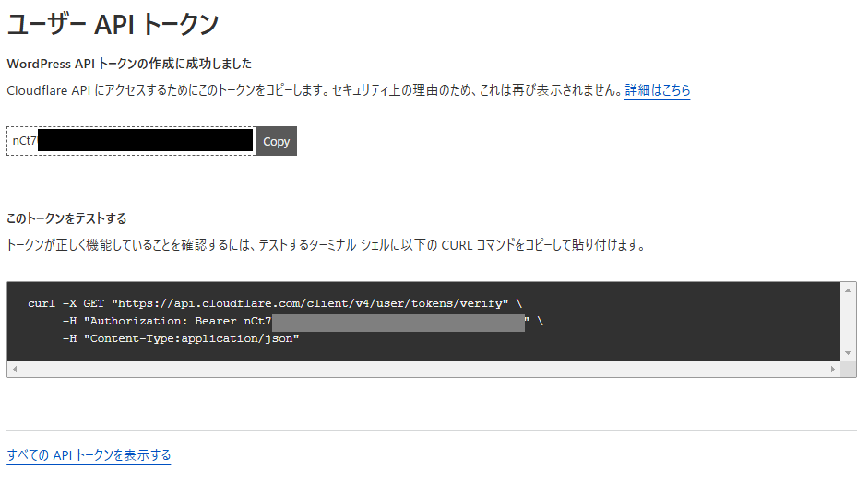
Task: Click the WordPress API トークンの作成に成功しました text
Action: pos(129,64)
